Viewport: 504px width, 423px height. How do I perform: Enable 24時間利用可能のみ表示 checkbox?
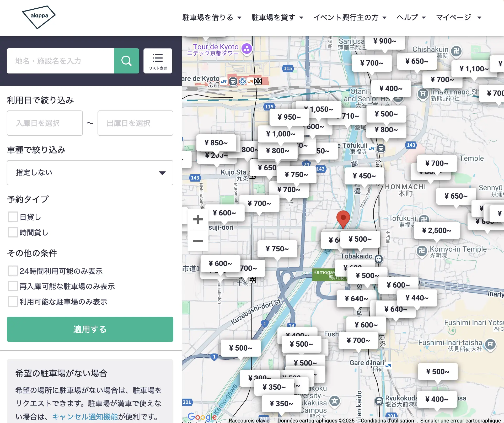pyautogui.click(x=13, y=271)
